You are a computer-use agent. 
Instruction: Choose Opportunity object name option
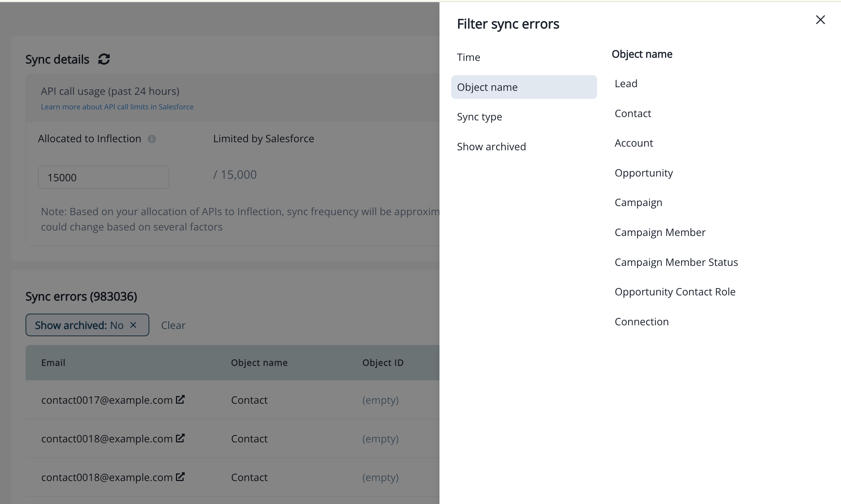(x=644, y=173)
